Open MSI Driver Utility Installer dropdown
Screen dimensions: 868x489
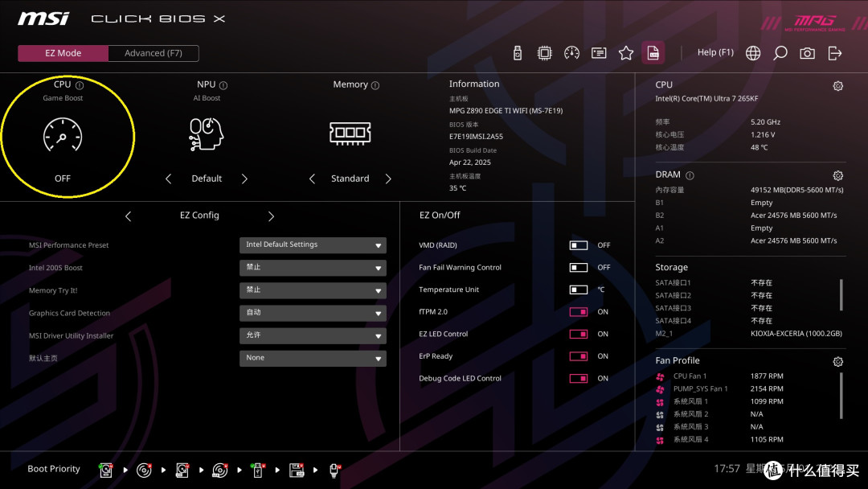click(x=313, y=335)
